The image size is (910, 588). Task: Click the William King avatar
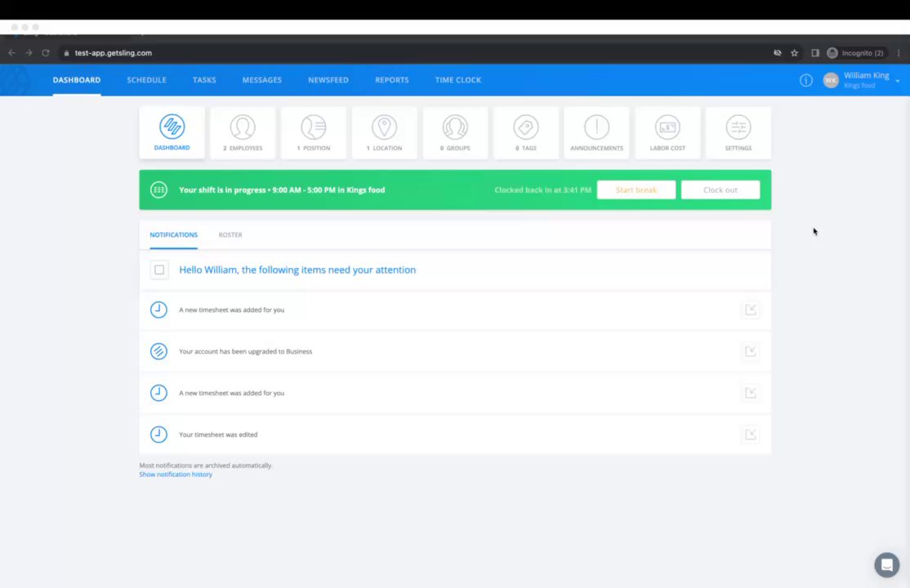[831, 80]
